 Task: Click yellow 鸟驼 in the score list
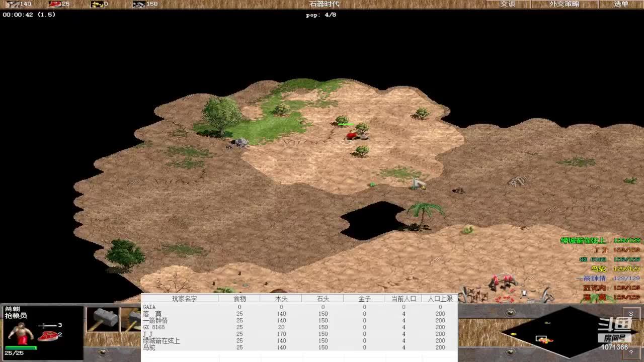(x=599, y=269)
